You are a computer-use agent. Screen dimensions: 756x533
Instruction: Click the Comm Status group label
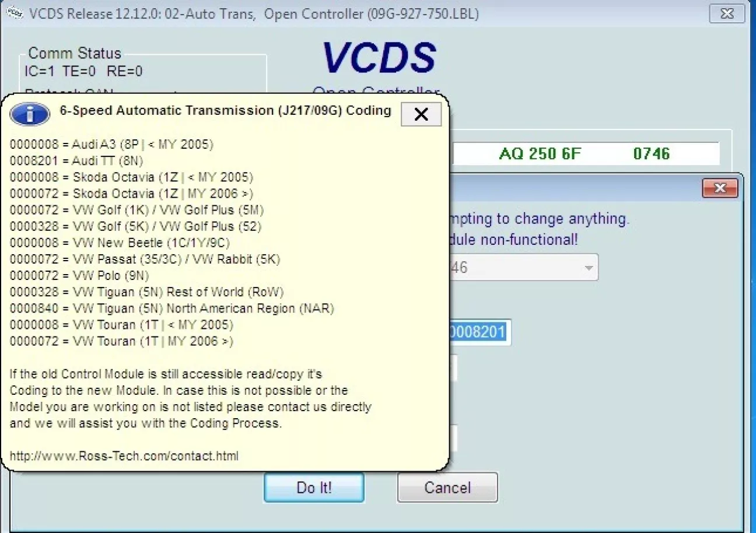coord(75,54)
